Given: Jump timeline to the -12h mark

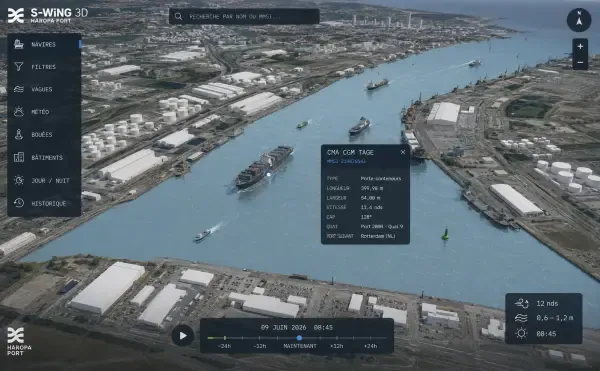Looking at the screenshot, I should coord(259,346).
